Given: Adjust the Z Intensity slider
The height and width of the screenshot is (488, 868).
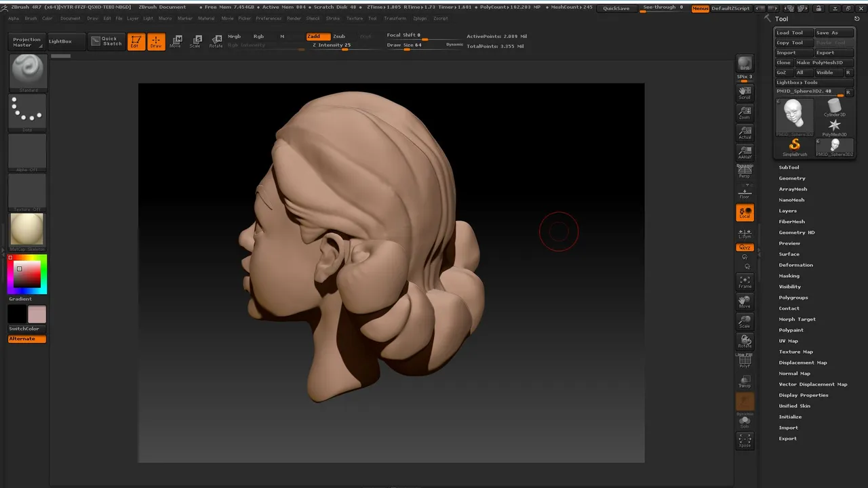Looking at the screenshot, I should point(344,45).
